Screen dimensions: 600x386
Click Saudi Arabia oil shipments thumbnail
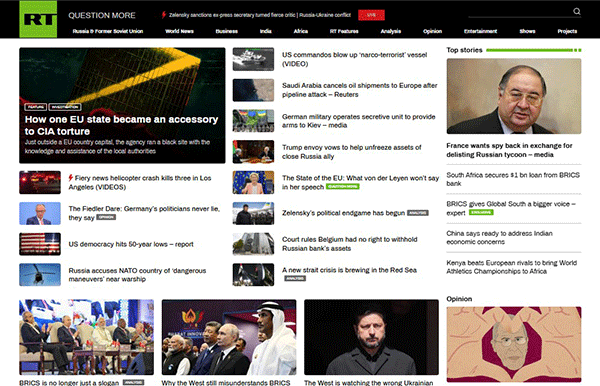[253, 90]
